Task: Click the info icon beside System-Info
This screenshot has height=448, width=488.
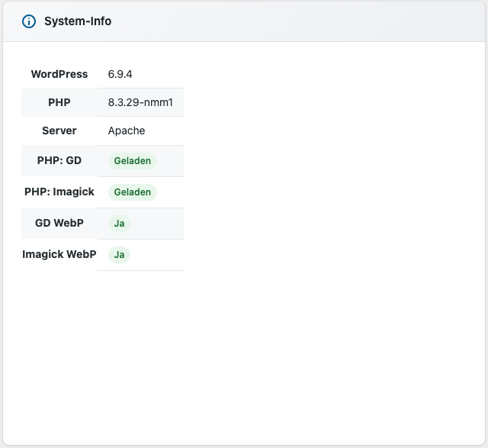Action: click(29, 21)
